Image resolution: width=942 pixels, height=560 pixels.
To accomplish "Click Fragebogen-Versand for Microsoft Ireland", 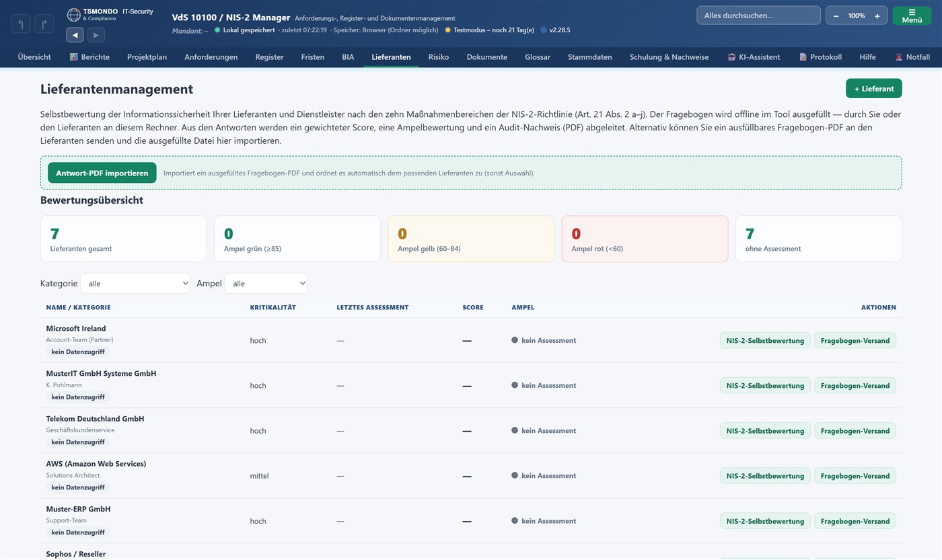I will tap(855, 340).
